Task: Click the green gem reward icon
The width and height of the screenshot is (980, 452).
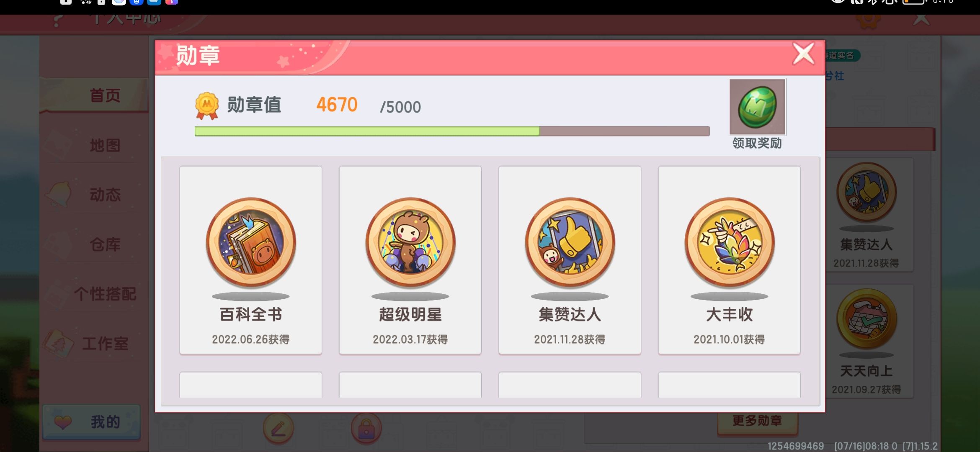Action: pos(757,107)
